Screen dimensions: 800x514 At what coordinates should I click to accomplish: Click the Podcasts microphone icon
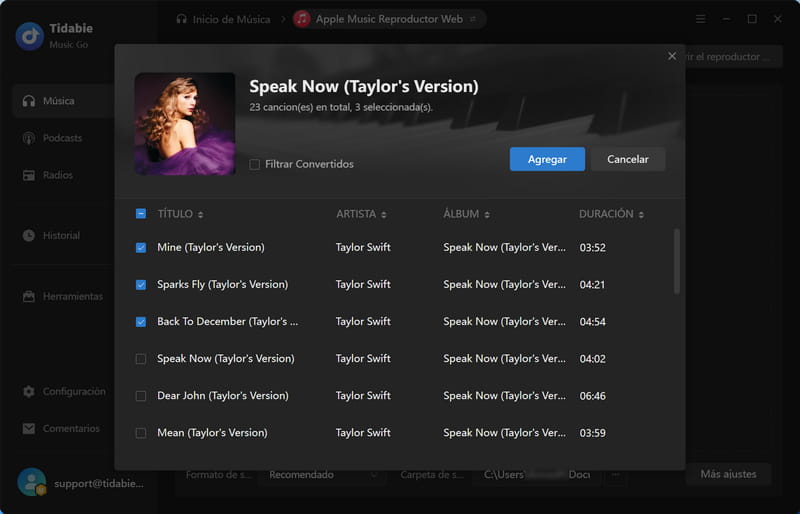[29, 138]
